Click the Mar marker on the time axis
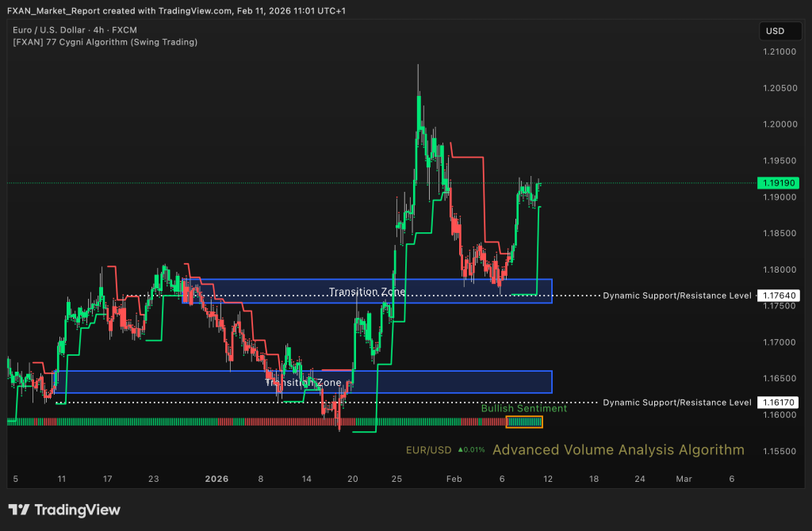The height and width of the screenshot is (531, 812). 683,479
